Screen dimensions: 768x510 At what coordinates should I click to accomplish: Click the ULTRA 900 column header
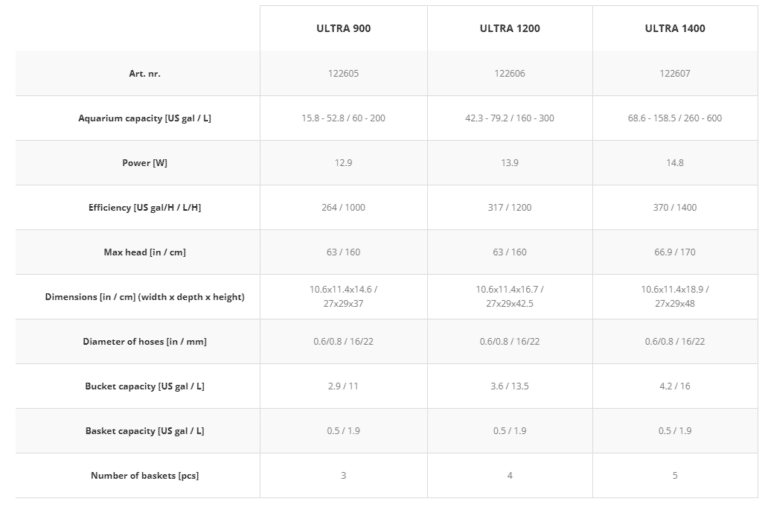[343, 28]
